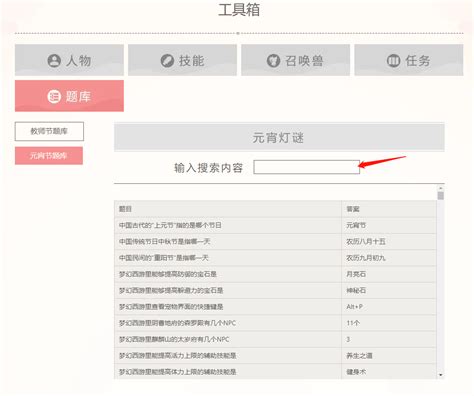Open the 教师节题库 question bank
Screen dimensions: 474x396
49,131
